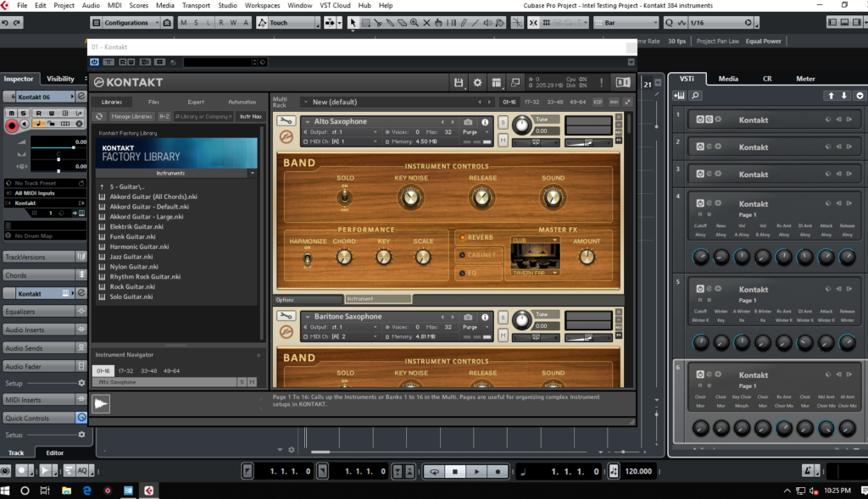Select the Object Selection arrow tool

tap(353, 23)
